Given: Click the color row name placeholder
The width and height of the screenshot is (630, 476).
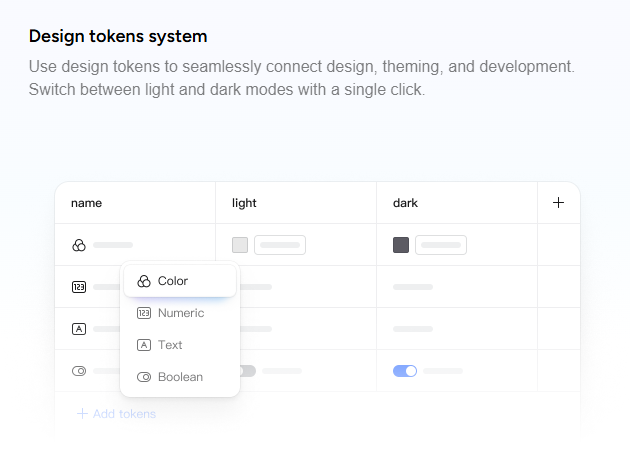Looking at the screenshot, I should (113, 245).
